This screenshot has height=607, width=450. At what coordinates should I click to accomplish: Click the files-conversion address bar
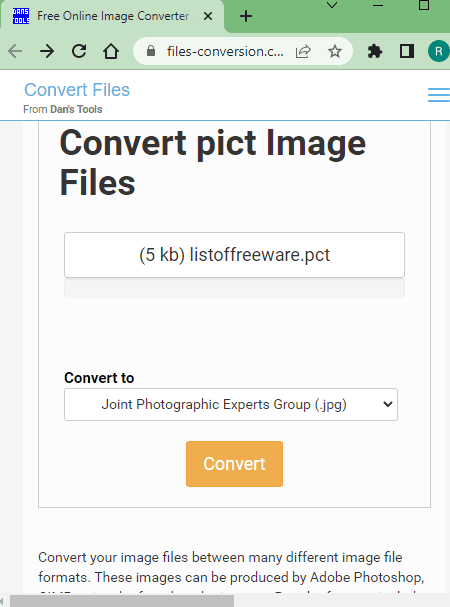tap(225, 51)
